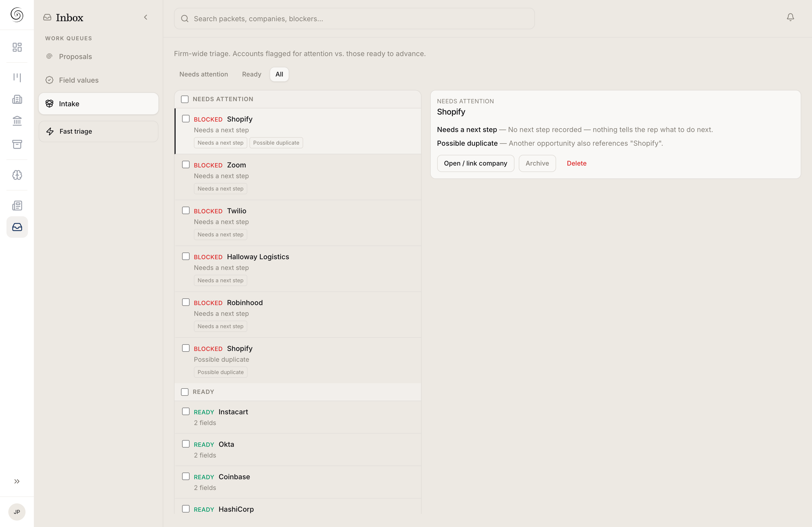Open the dashboard grid icon

(x=17, y=47)
